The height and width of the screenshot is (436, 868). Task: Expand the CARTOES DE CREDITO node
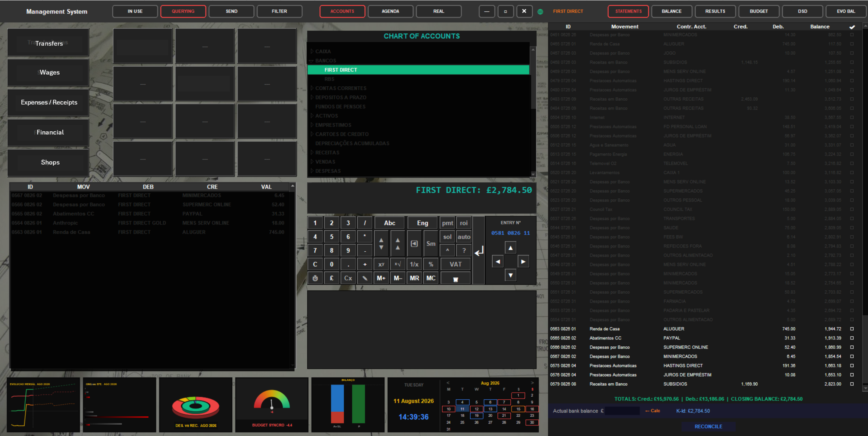click(312, 134)
